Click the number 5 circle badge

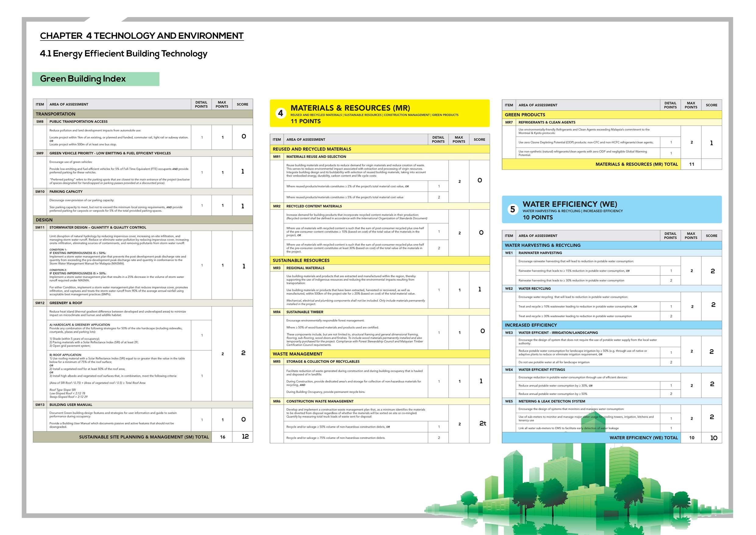point(512,210)
